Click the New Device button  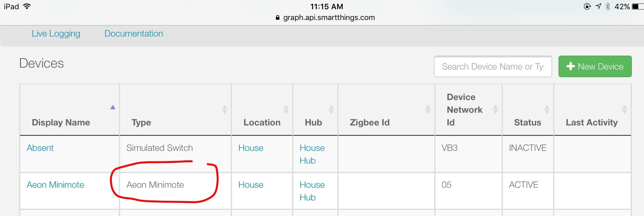click(595, 66)
